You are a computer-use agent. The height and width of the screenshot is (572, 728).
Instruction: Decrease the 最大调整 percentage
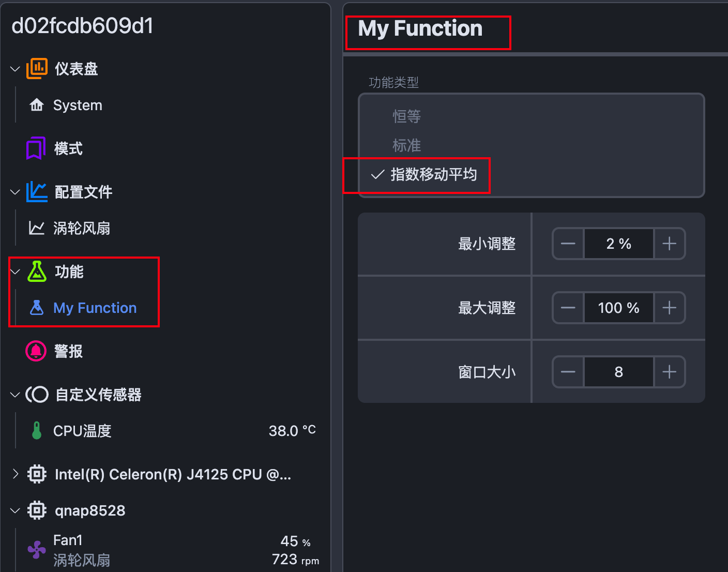click(568, 308)
